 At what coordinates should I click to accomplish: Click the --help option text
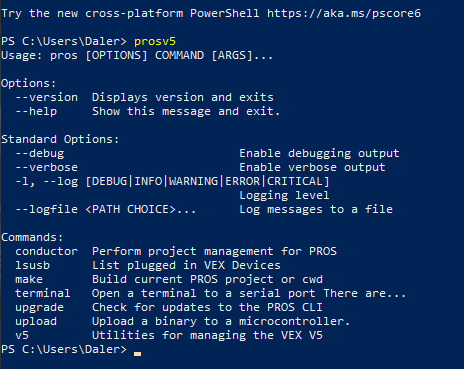pyautogui.click(x=36, y=111)
